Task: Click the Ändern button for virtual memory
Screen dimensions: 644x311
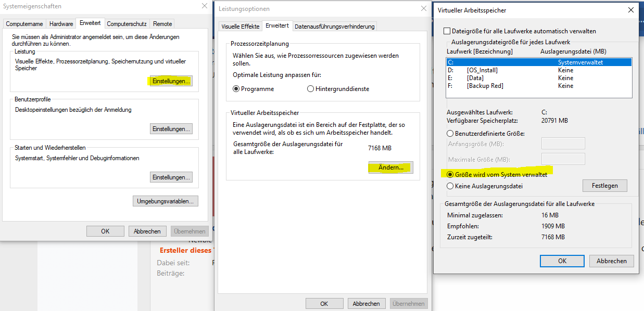Action: coord(390,167)
